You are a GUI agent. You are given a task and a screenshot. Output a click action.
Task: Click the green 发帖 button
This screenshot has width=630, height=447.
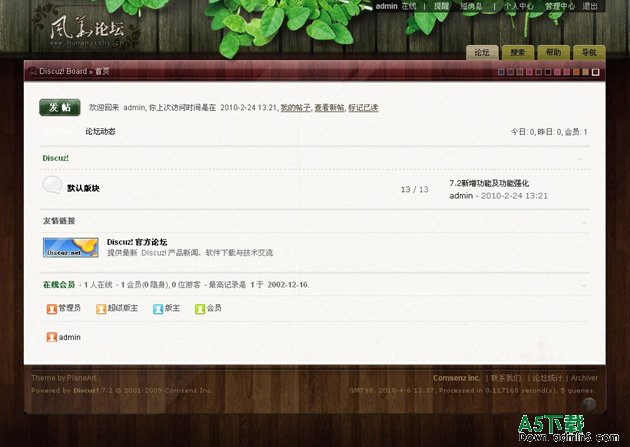[x=60, y=107]
